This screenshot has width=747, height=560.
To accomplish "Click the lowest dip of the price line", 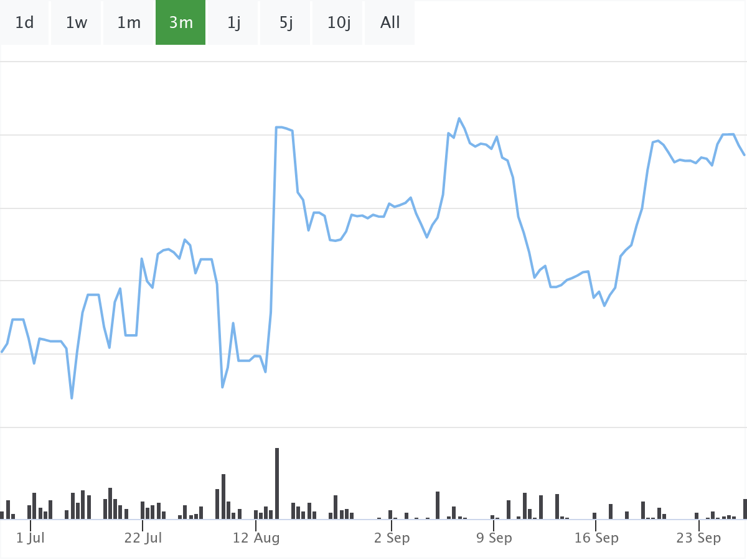I will [72, 398].
